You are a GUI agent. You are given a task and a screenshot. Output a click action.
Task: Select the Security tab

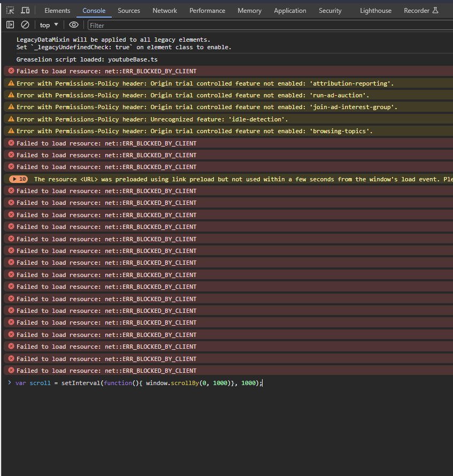330,11
